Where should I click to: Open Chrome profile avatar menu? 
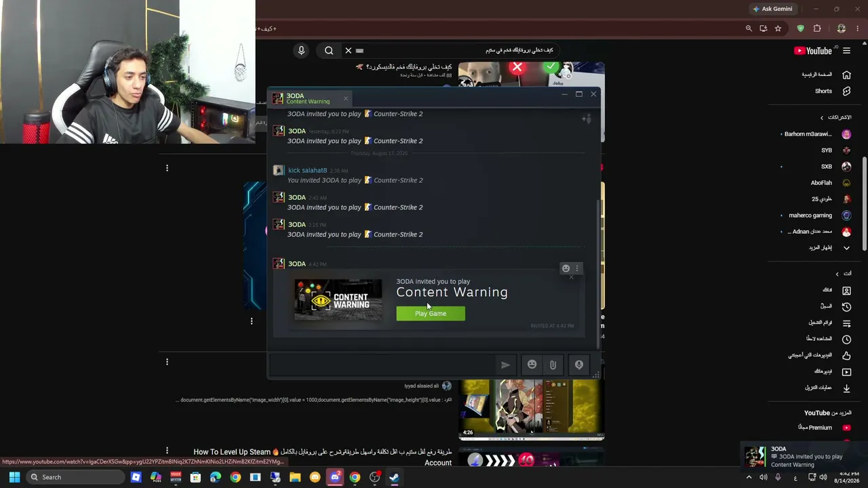point(842,28)
